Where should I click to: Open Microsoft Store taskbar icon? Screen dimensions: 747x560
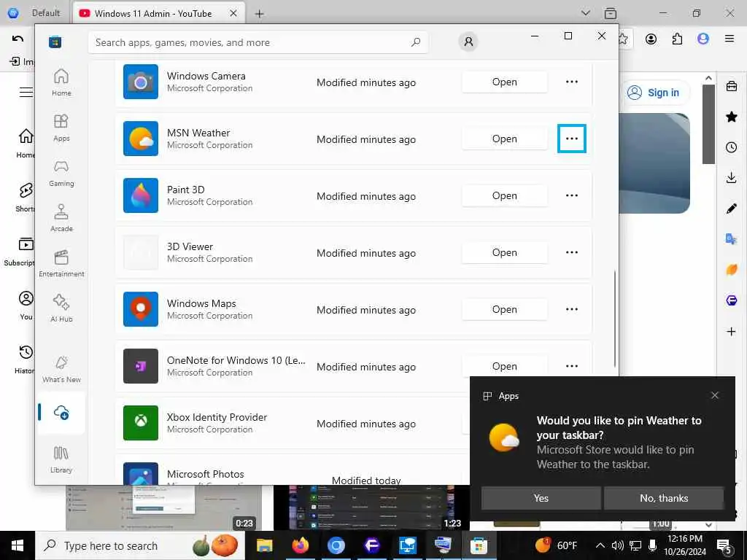click(x=479, y=545)
